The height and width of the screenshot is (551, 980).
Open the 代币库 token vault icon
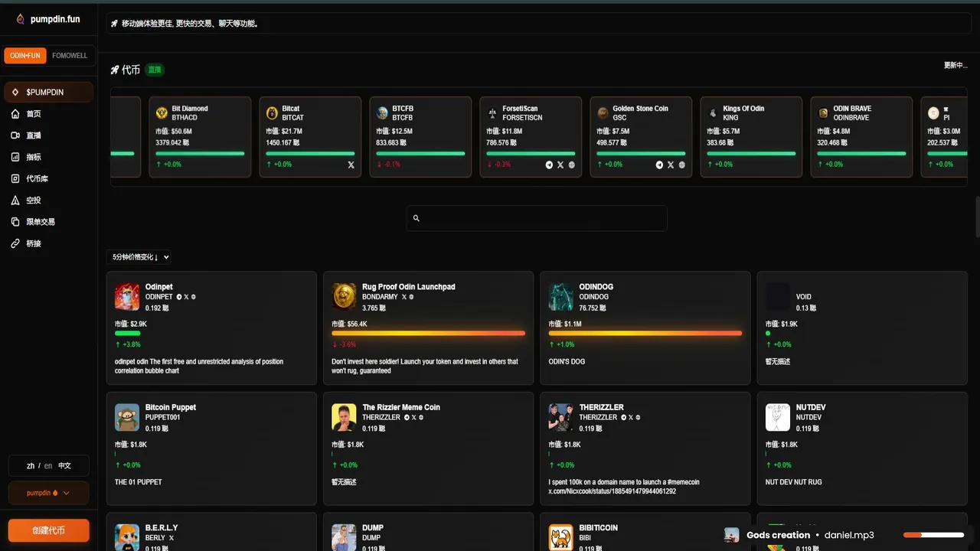(15, 178)
